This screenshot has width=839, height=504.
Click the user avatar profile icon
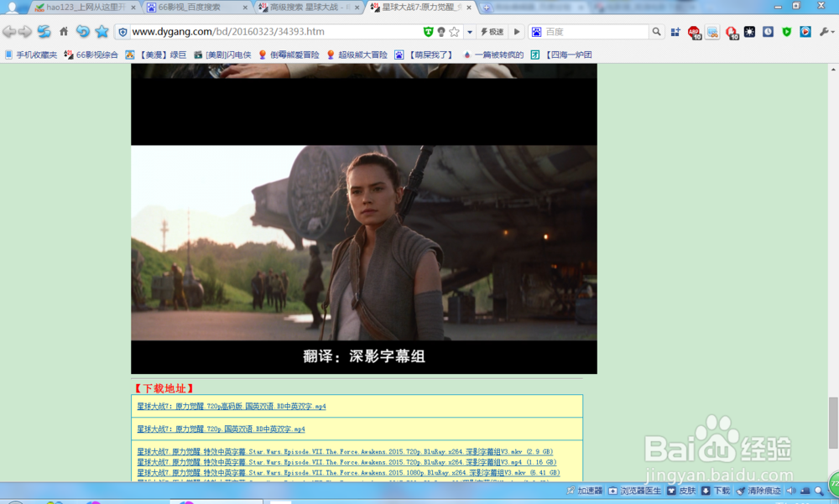[x=12, y=7]
